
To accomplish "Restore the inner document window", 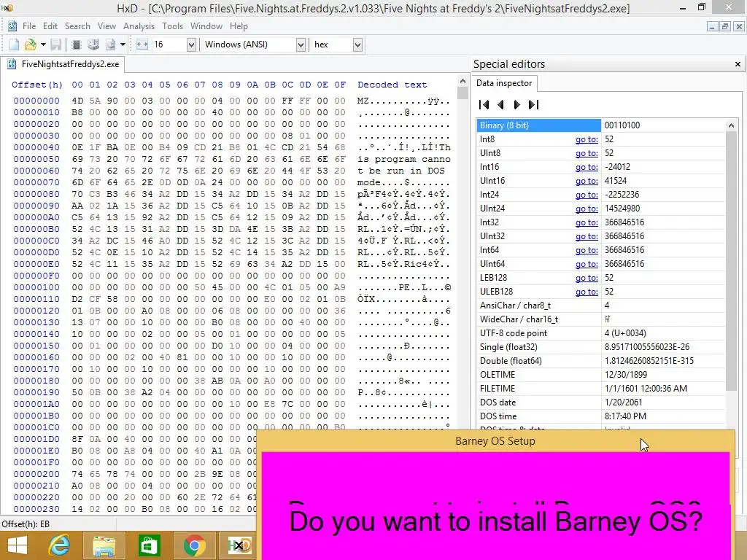I will (724, 27).
